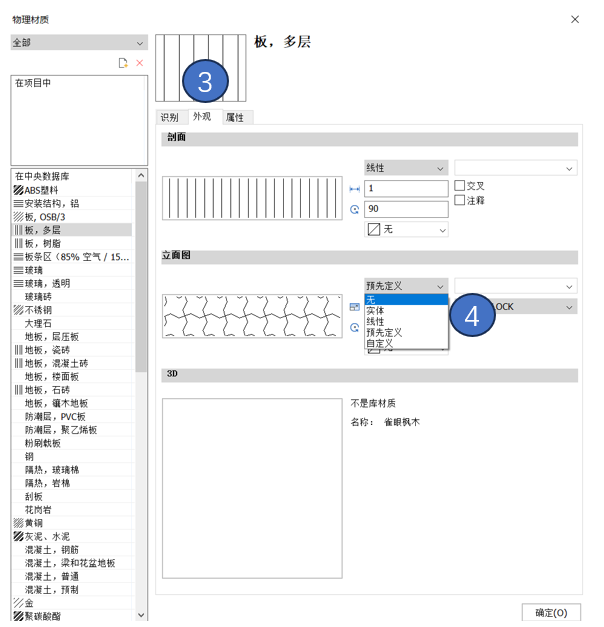Open section hatch color dropdown showing 无
The image size is (604, 627).
[405, 230]
